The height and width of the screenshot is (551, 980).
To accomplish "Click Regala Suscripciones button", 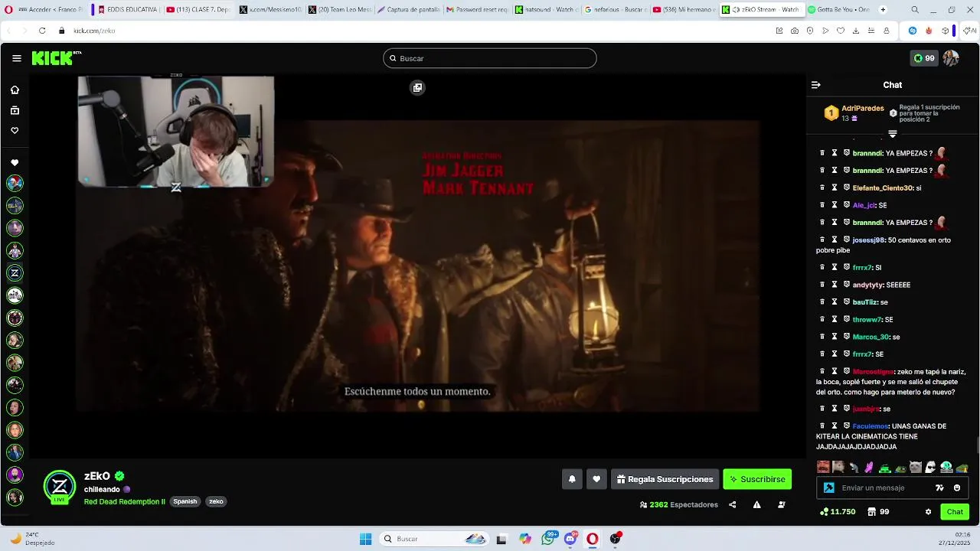I will (665, 479).
